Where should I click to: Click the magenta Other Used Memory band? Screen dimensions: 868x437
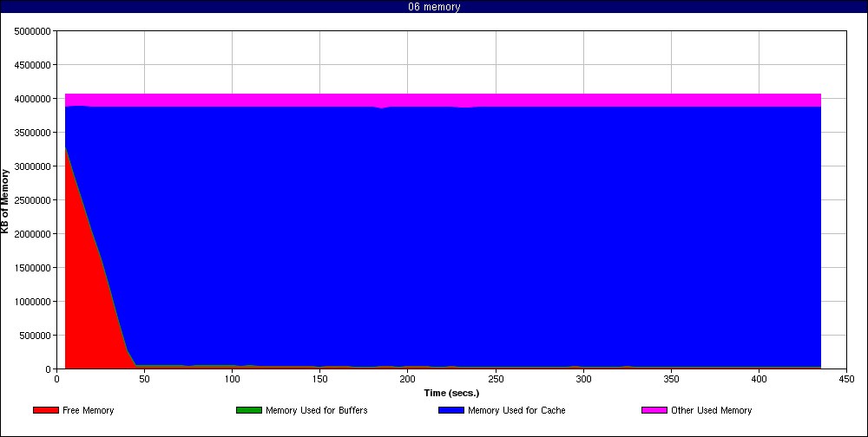click(443, 100)
